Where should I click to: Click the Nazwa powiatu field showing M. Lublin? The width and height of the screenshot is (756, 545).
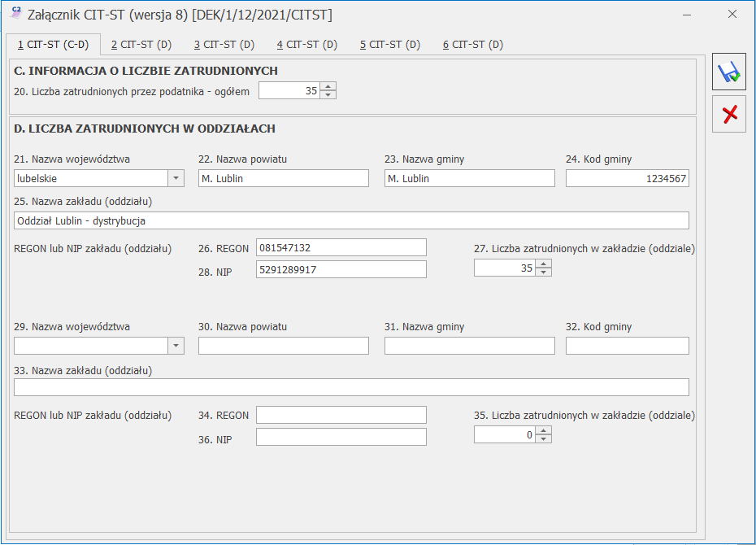coord(283,177)
